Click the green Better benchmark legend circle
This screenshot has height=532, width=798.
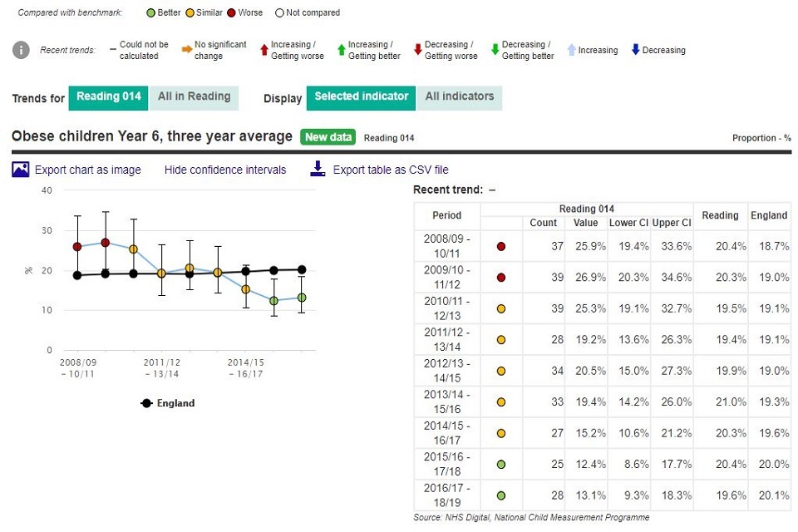(150, 12)
